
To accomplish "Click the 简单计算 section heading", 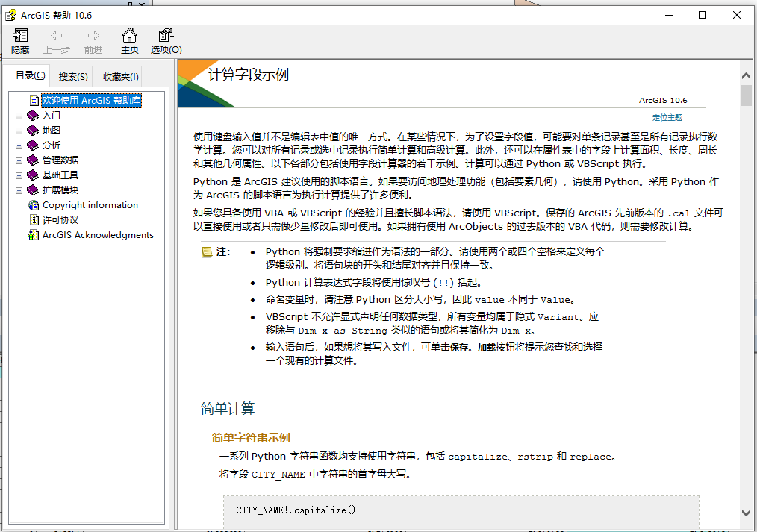I will (x=228, y=409).
